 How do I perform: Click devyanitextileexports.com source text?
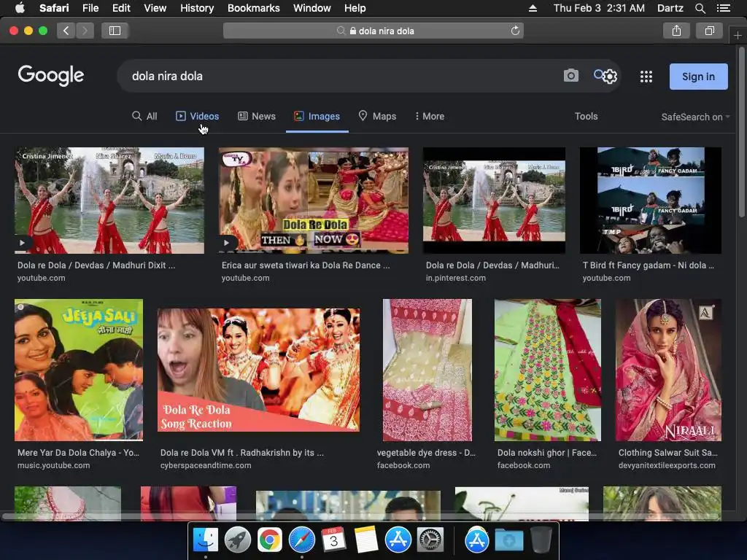click(x=667, y=465)
